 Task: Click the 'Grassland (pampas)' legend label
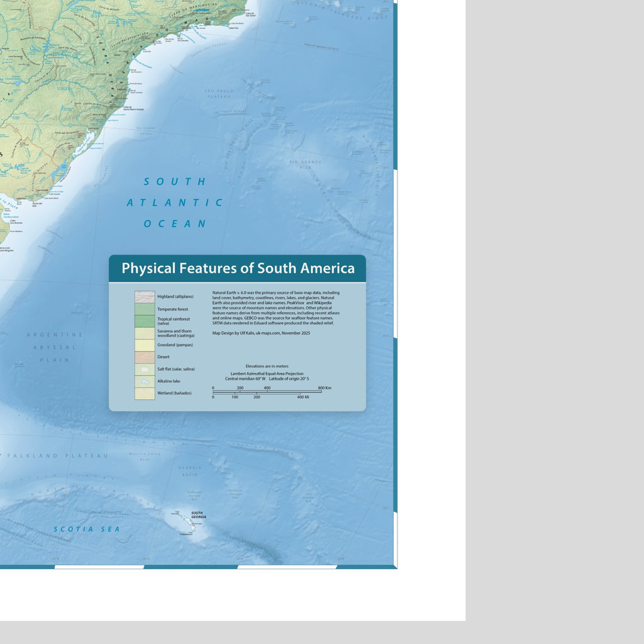[175, 345]
